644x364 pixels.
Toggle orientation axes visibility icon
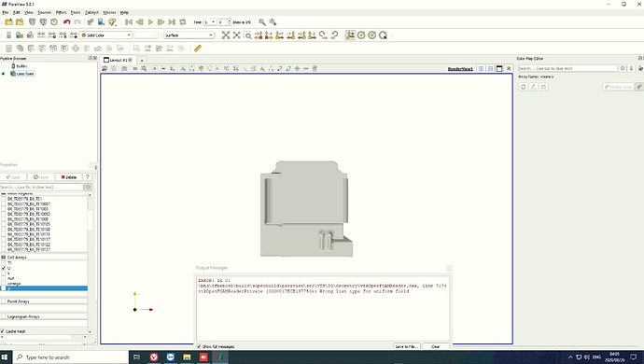point(350,35)
